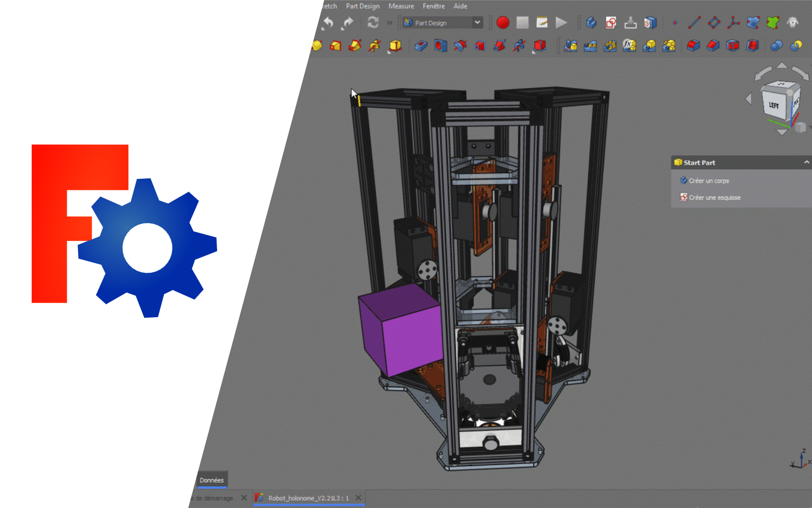Select the Pocket tool

pyautogui.click(x=421, y=46)
